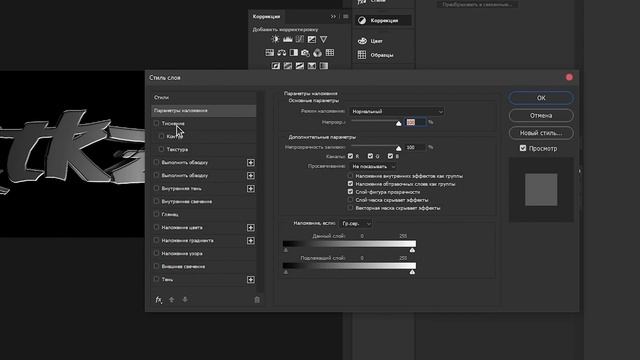640x360 pixels.
Task: Toggle the B channel checkbox
Action: 390,156
